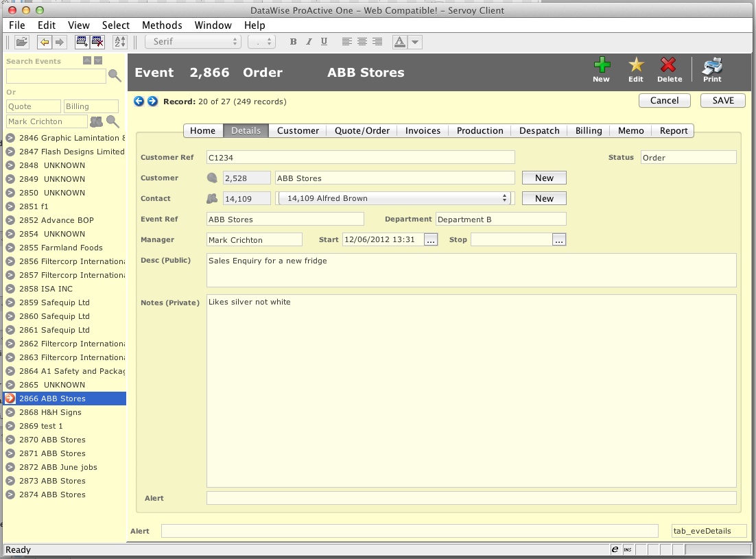Screen dimensions: 756x559
Task: Click the customer icon beside 2,528
Action: (x=212, y=178)
